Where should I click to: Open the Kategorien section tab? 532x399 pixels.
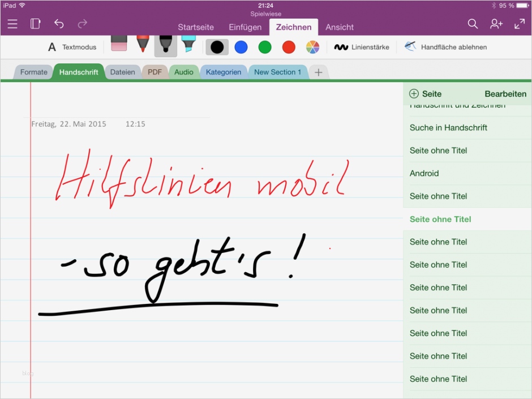(224, 72)
